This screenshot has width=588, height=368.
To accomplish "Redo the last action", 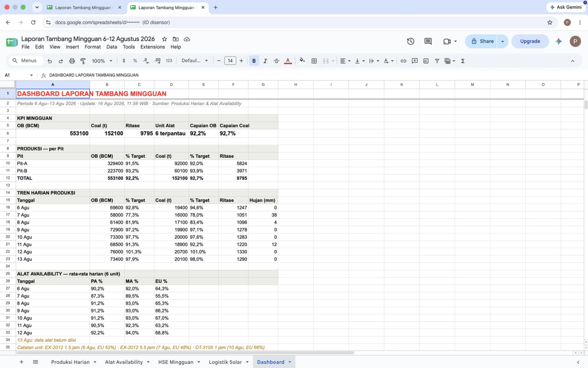I will coord(61,61).
